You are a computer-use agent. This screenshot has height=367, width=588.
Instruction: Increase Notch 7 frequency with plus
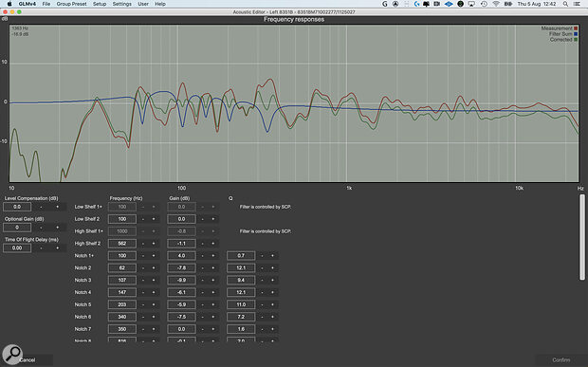click(154, 329)
